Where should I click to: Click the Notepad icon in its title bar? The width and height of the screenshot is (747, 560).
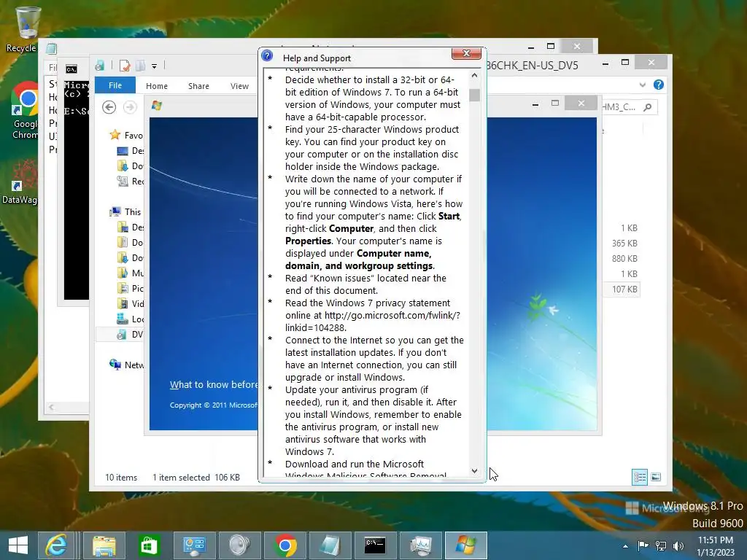point(52,48)
